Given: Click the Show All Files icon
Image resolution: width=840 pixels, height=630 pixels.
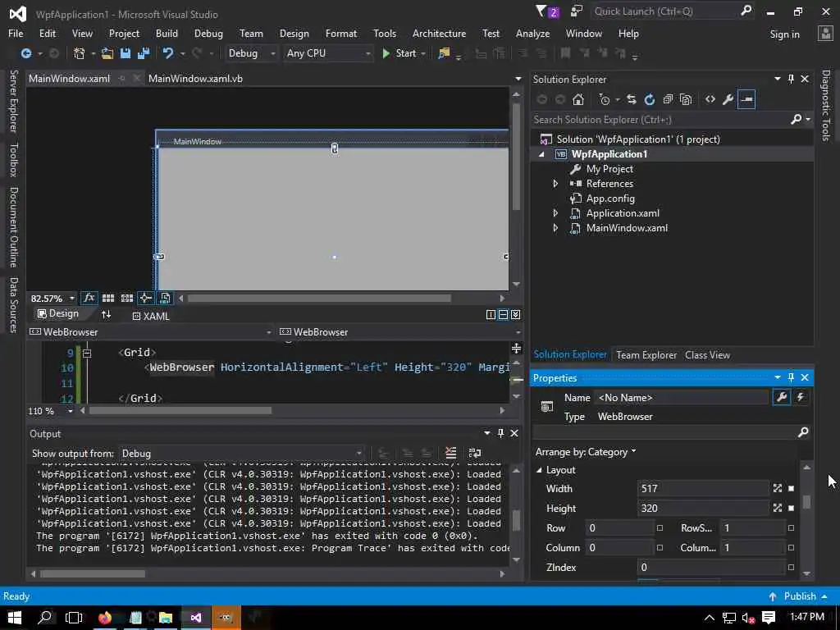Looking at the screenshot, I should (x=686, y=99).
